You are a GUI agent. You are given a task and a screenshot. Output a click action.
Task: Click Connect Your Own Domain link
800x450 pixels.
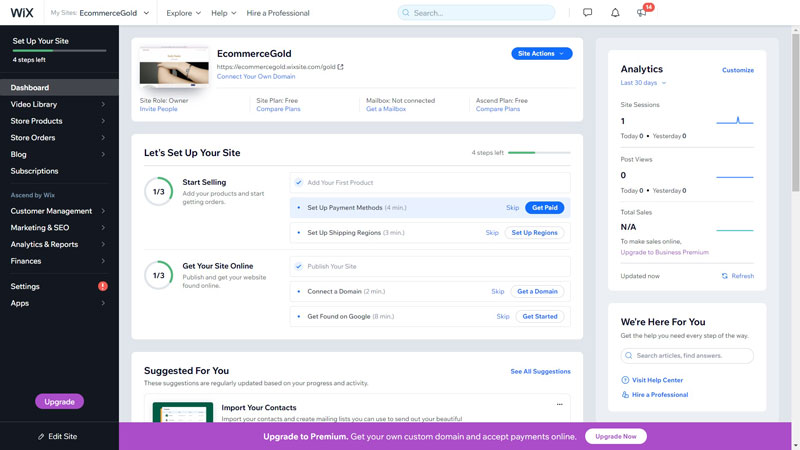(256, 77)
